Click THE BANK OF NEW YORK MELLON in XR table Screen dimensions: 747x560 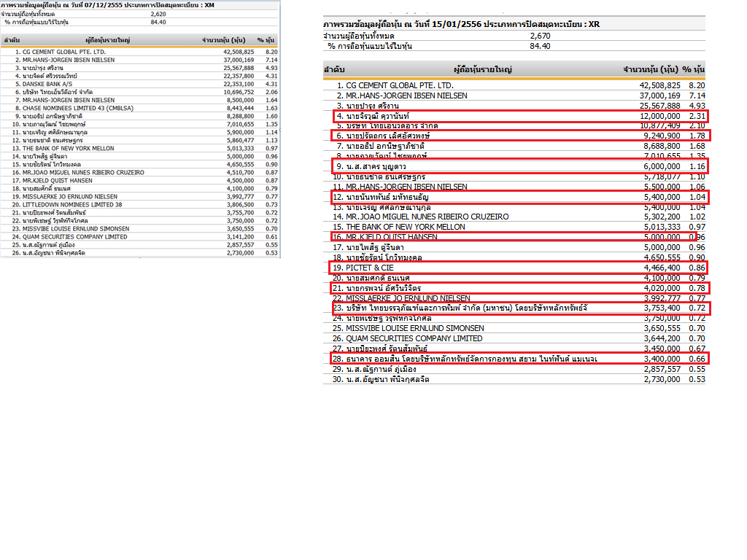[405, 227]
